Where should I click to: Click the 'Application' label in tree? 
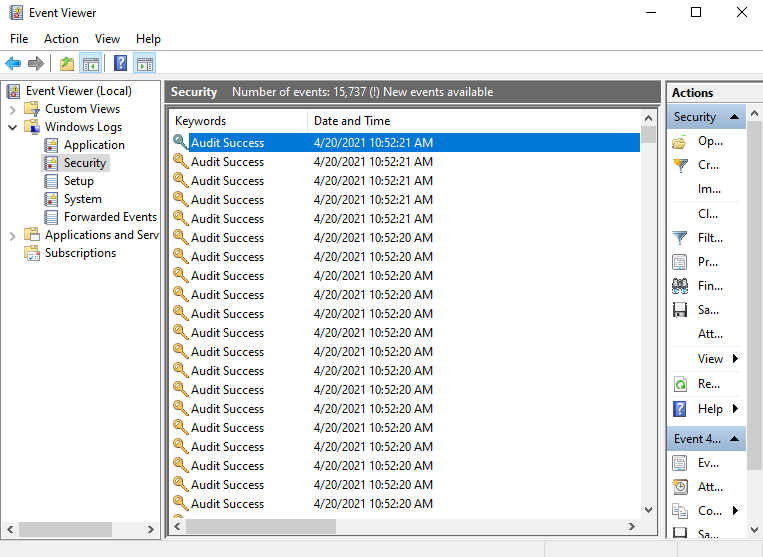pos(94,145)
